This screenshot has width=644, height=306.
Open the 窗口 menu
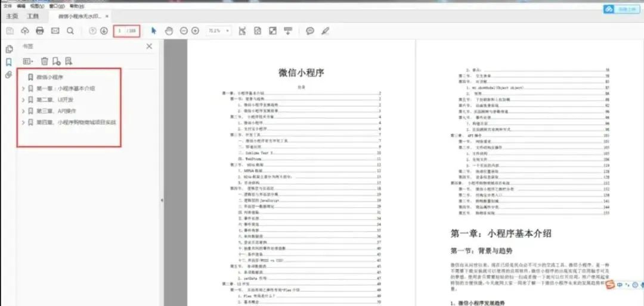tap(56, 6)
